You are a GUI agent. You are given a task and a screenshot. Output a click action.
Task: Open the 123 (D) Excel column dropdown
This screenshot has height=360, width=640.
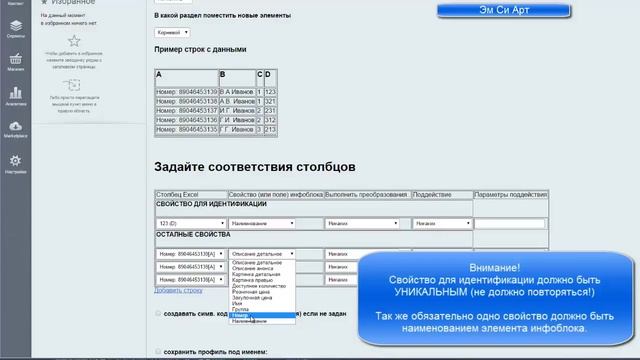click(x=191, y=223)
